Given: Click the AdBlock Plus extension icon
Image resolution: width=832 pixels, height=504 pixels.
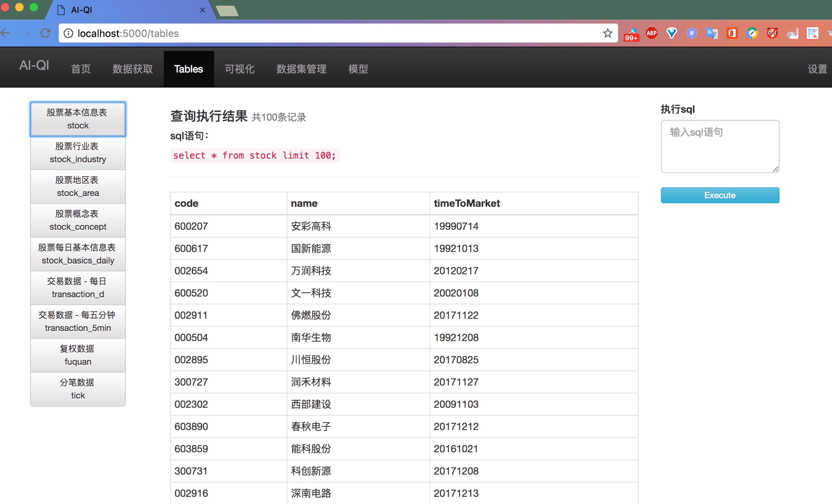Looking at the screenshot, I should pyautogui.click(x=651, y=33).
